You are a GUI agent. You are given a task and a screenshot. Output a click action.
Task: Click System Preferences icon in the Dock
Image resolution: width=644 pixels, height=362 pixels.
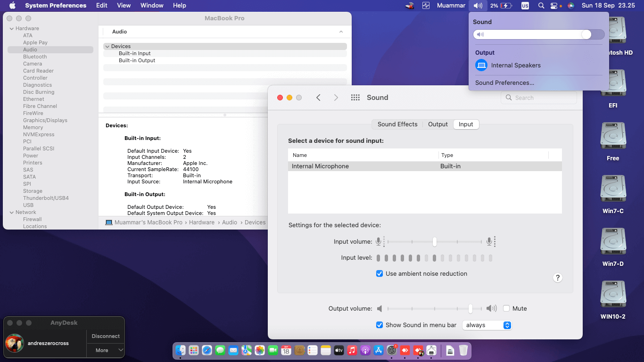tap(392, 350)
